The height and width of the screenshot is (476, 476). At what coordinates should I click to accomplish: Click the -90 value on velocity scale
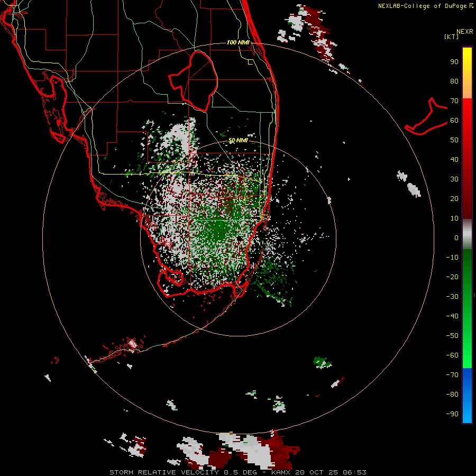coord(452,414)
